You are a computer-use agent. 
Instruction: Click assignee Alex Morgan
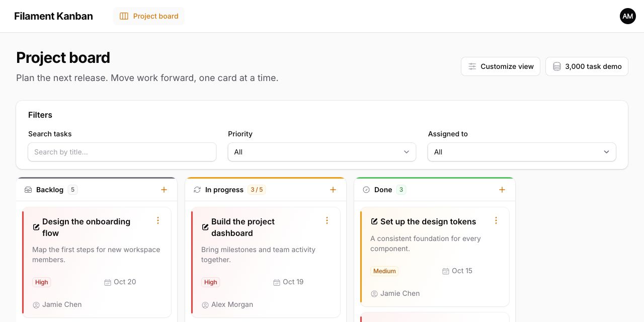click(x=232, y=304)
